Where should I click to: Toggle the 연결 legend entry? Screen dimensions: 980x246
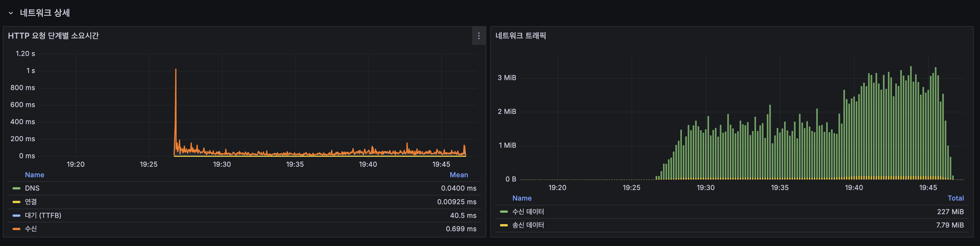pos(31,202)
